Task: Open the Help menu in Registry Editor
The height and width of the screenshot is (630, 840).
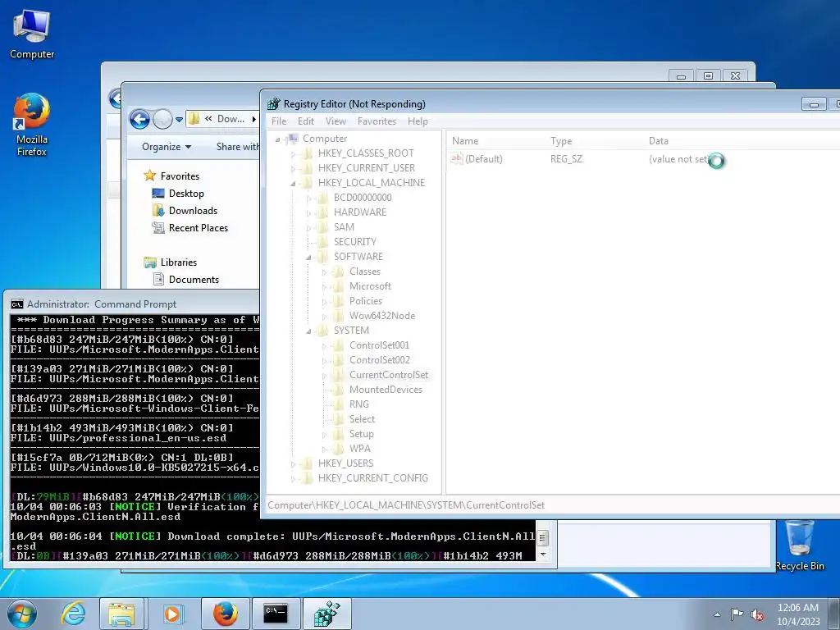Action: tap(418, 121)
